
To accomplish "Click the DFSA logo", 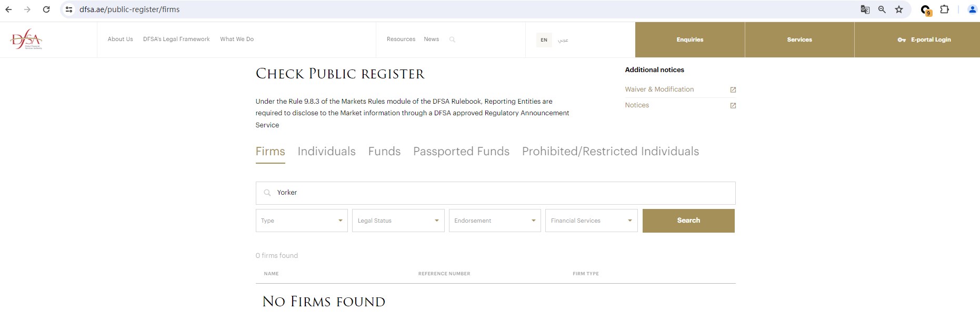I will click(x=26, y=39).
